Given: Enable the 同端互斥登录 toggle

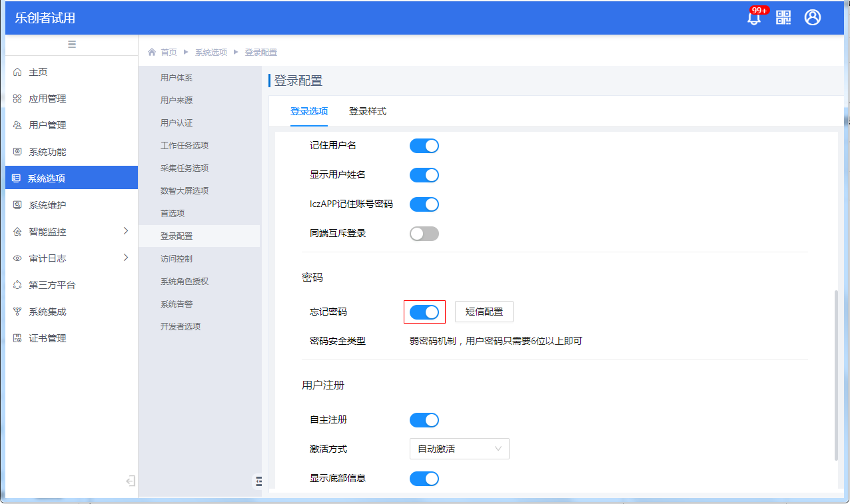Looking at the screenshot, I should tap(424, 234).
